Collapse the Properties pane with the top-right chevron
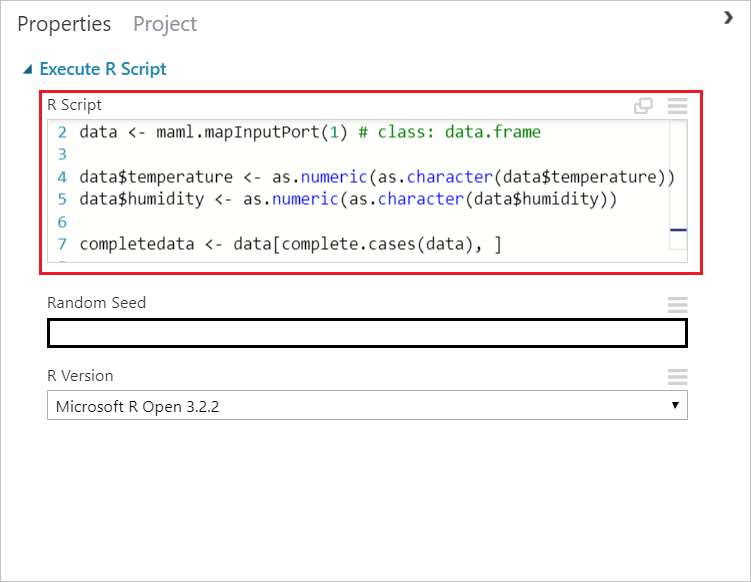Viewport: 751px width, 582px height. coord(728,18)
